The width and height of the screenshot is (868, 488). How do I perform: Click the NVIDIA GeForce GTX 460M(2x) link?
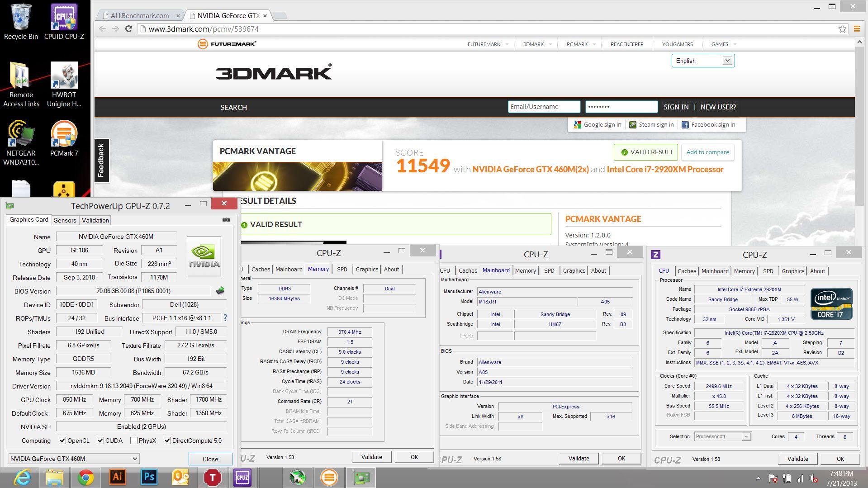click(531, 169)
